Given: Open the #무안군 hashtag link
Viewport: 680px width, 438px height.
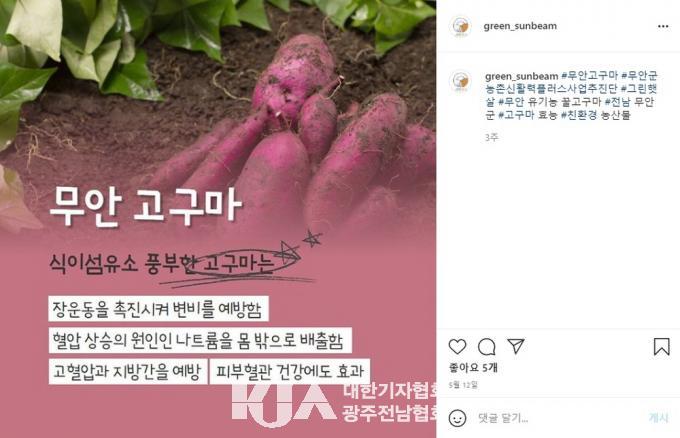Looking at the screenshot, I should point(640,76).
